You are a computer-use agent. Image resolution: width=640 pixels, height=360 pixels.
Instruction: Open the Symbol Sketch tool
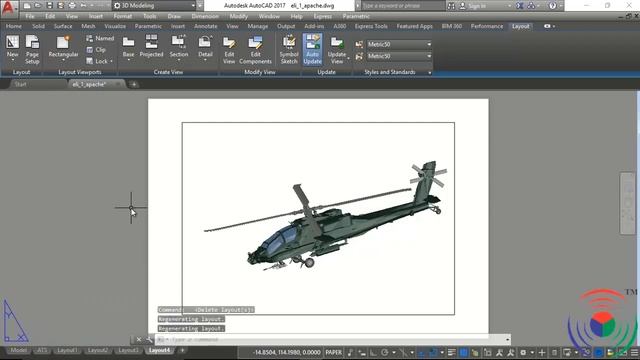[289, 49]
